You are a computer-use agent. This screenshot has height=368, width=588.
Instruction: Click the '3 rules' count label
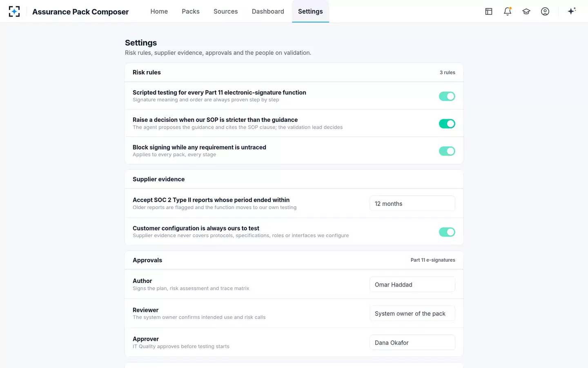pyautogui.click(x=448, y=72)
